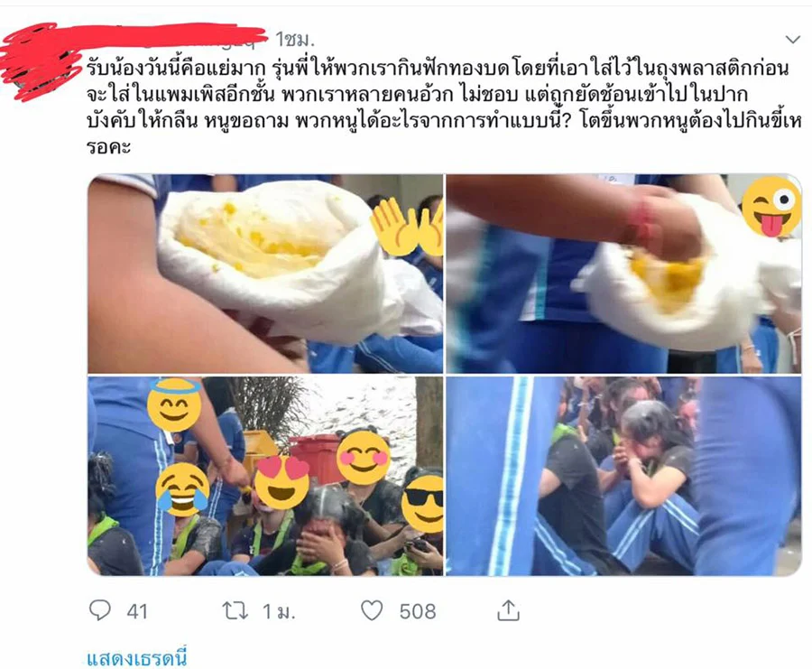Image resolution: width=812 pixels, height=669 pixels.
Task: Like the tweet with heart icon
Action: point(372,610)
